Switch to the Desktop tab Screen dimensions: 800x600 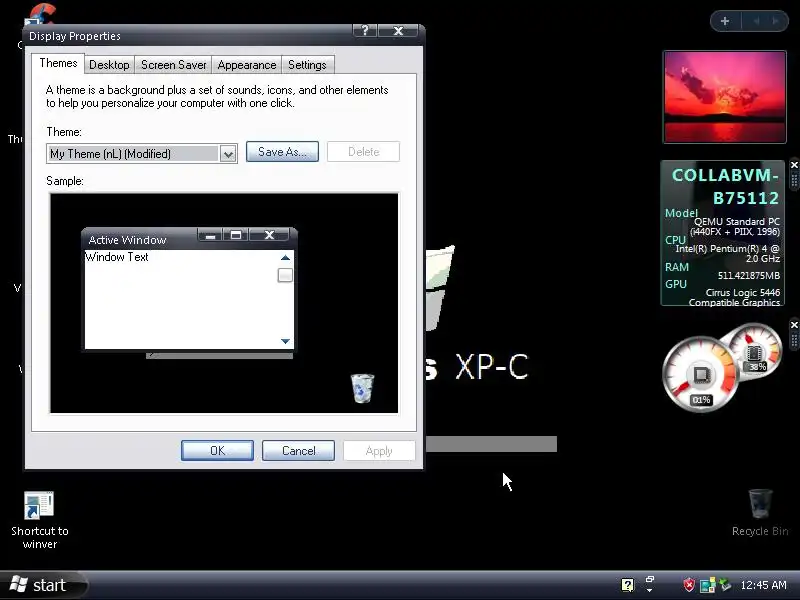click(x=109, y=65)
